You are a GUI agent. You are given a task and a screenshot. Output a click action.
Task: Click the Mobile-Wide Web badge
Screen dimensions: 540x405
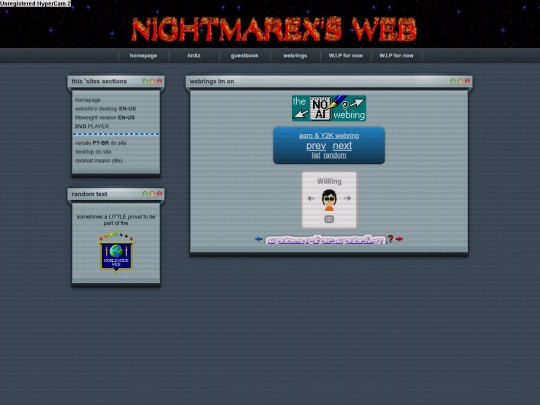pos(116,253)
